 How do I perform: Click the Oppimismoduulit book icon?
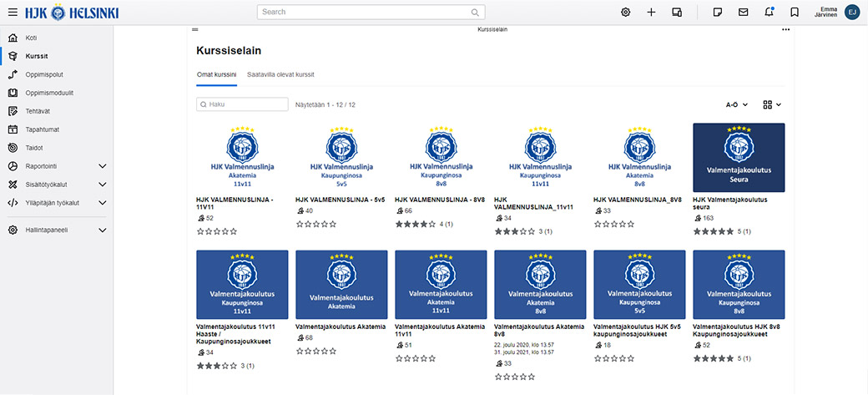coord(13,93)
